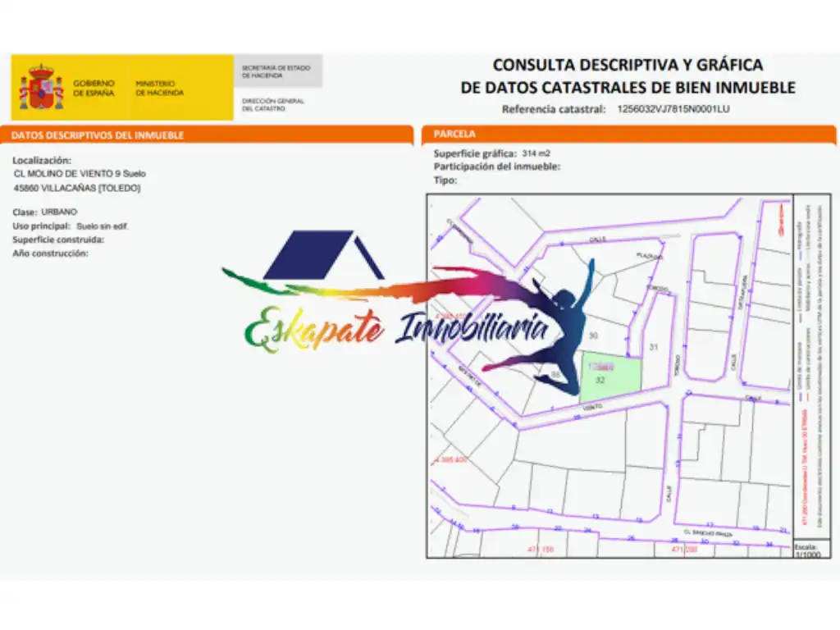Click the 'Año construcción:' label
This screenshot has width=840, height=630.
coord(50,253)
